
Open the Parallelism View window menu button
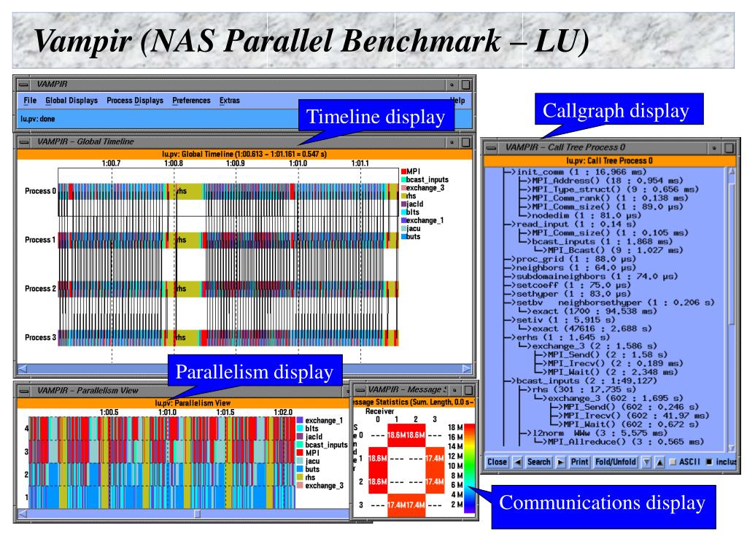(23, 391)
